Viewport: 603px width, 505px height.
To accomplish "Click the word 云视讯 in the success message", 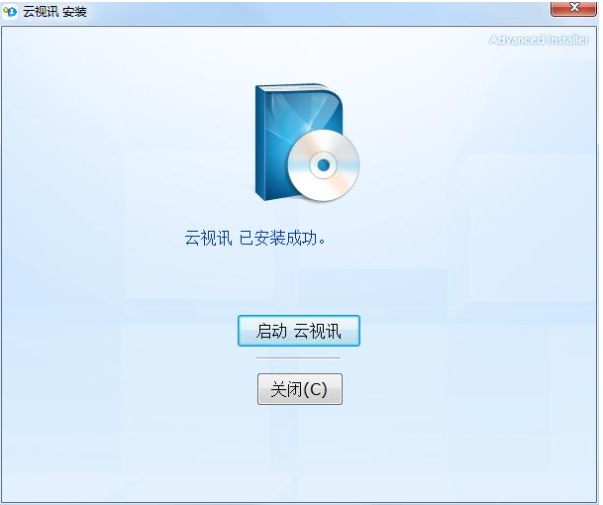I will (x=208, y=238).
